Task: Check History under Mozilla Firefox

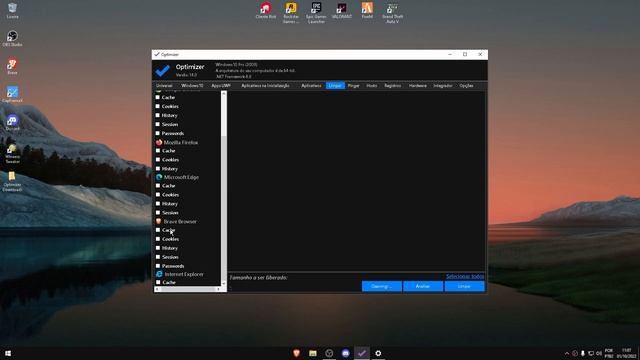Action: (158, 169)
